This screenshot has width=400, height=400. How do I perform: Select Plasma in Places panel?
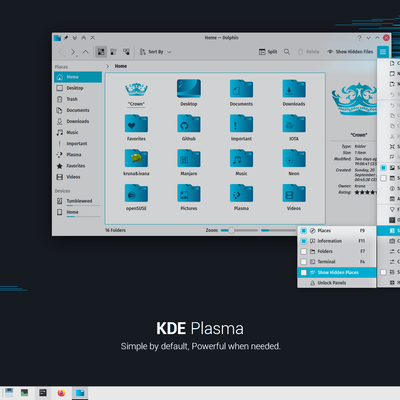pos(78,155)
